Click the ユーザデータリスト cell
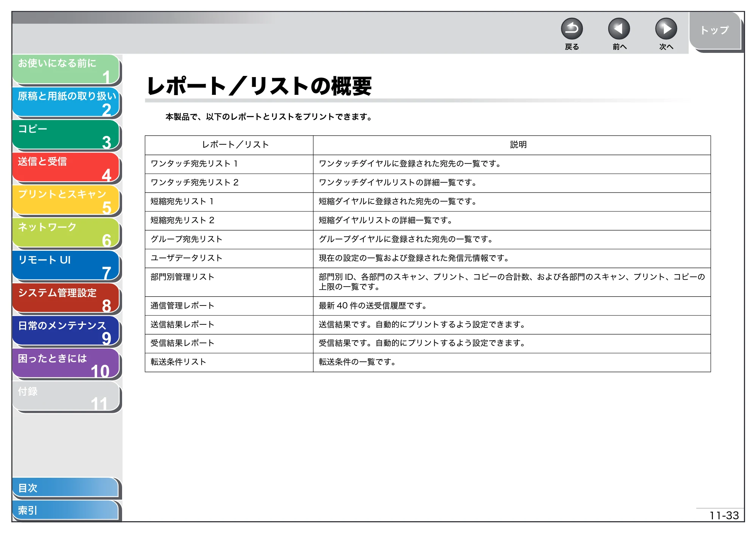The image size is (756, 534). click(229, 259)
